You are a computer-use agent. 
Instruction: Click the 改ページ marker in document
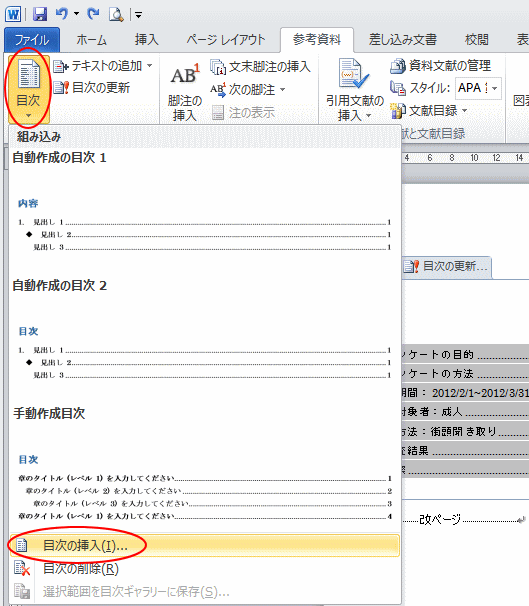(x=441, y=519)
